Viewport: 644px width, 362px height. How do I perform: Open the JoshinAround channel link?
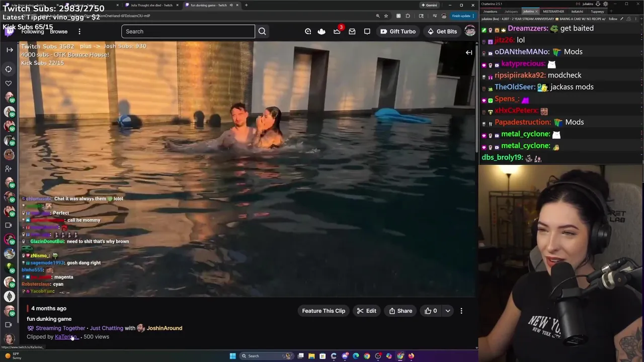click(165, 328)
